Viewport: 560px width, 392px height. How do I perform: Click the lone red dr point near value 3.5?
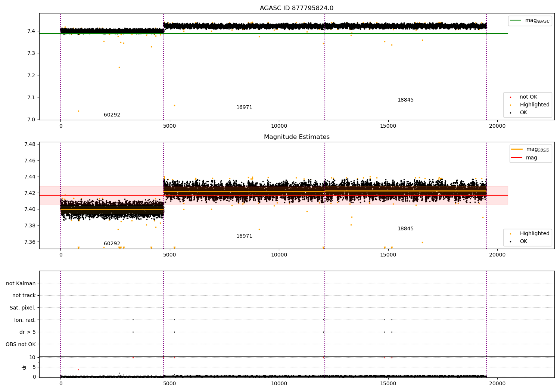pos(78,370)
